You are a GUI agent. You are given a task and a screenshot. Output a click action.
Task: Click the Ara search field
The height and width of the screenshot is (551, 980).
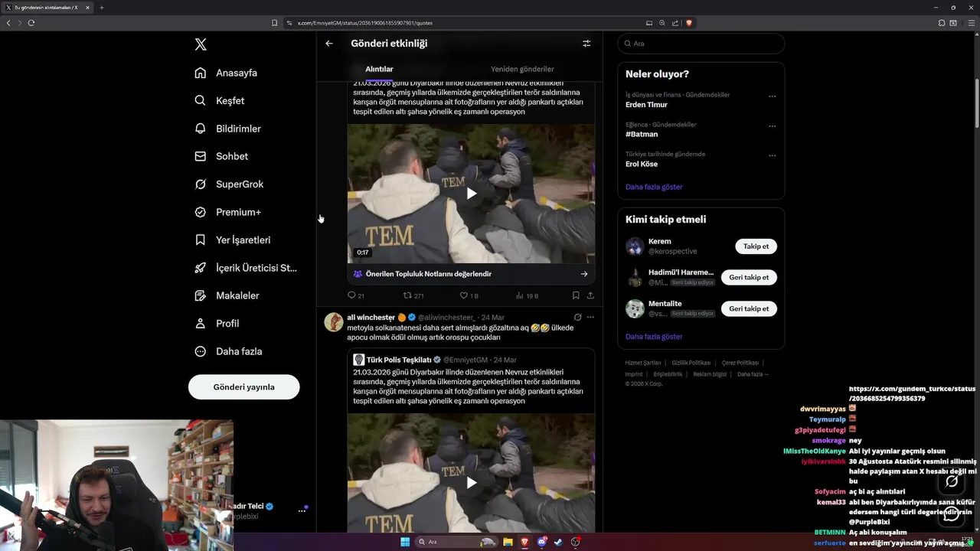tap(701, 44)
